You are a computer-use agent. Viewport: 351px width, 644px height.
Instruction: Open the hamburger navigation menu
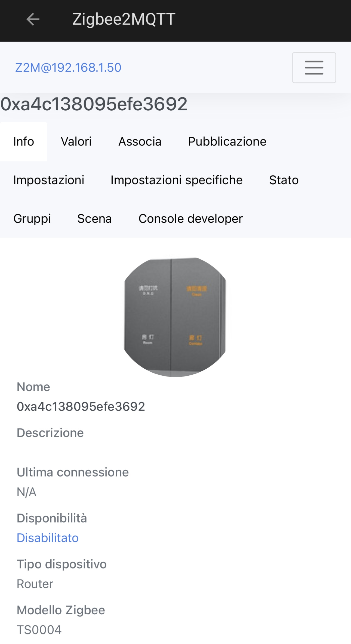coord(313,68)
